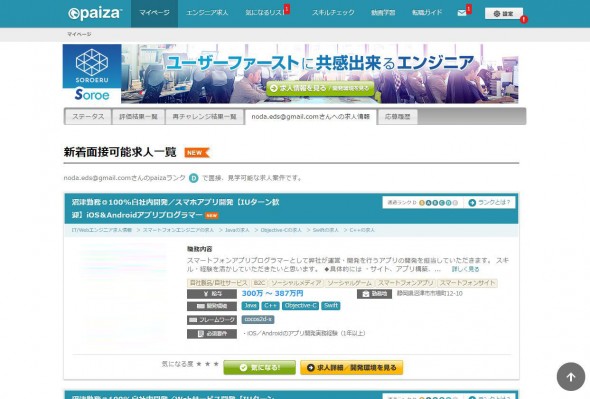Click the IT/Webエンジニア求人情報 breadcrumb link
This screenshot has height=399, width=590.
(102, 230)
